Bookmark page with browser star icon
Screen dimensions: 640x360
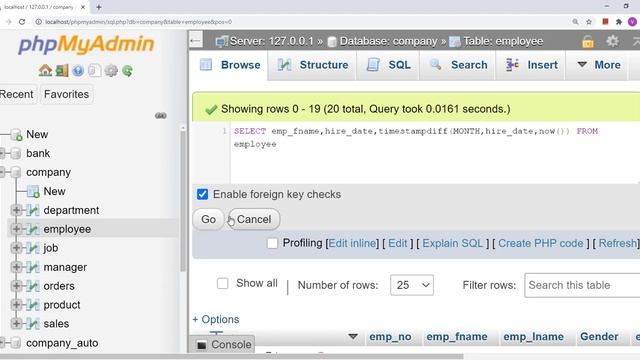tap(589, 22)
